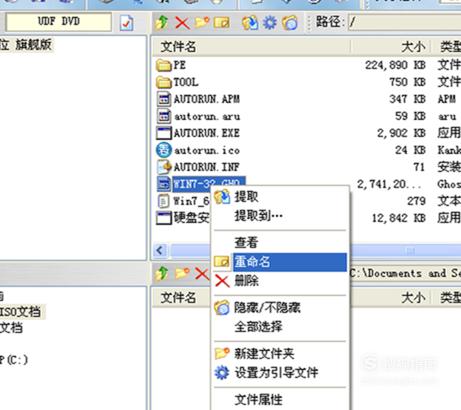
Task: Click the autorun.aru file icon
Action: [x=164, y=116]
